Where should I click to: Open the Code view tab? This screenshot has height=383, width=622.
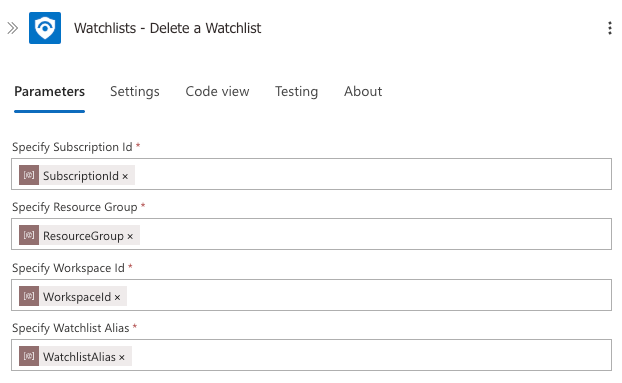point(217,92)
